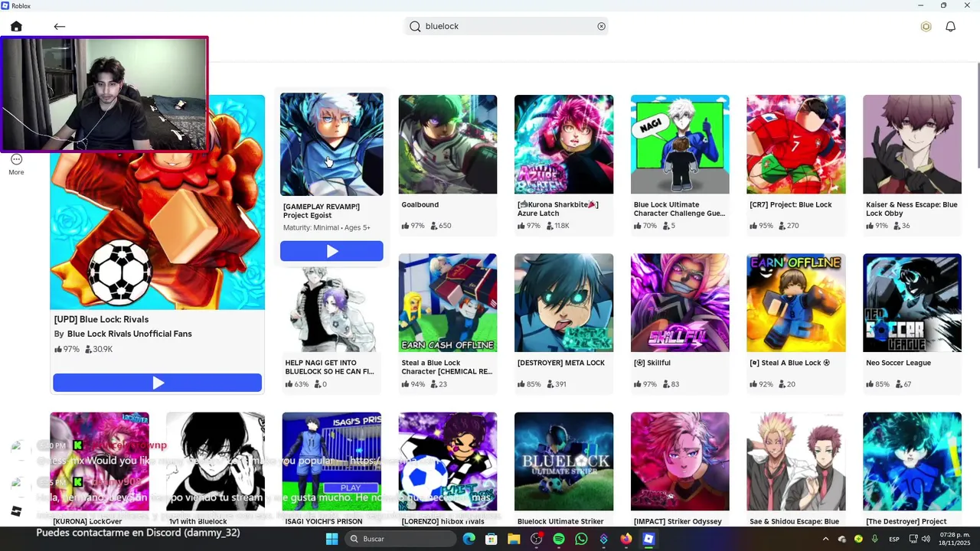Switch ESP keyboard language indicator
Image resolution: width=980 pixels, height=551 pixels.
click(x=894, y=539)
